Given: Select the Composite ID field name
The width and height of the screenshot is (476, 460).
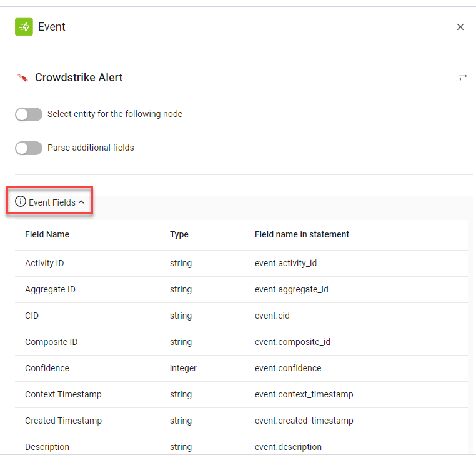Looking at the screenshot, I should [x=51, y=342].
